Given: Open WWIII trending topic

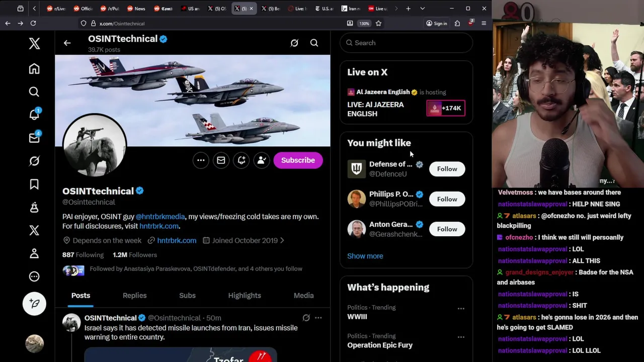Looking at the screenshot, I should pyautogui.click(x=357, y=317).
